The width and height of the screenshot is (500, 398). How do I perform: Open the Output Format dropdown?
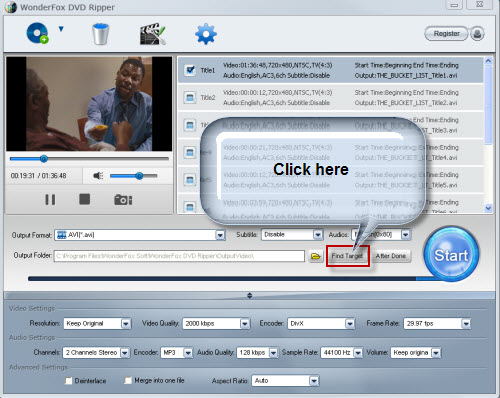pyautogui.click(x=140, y=235)
